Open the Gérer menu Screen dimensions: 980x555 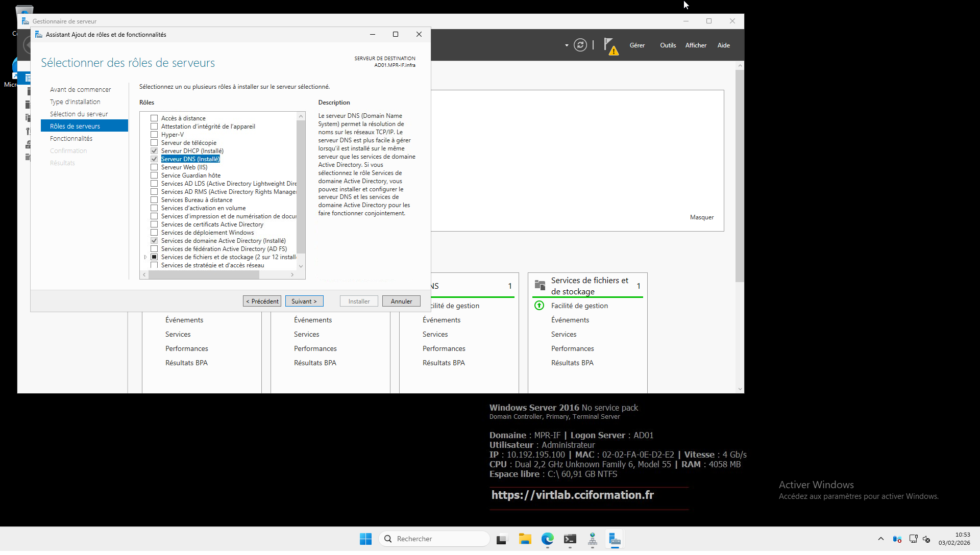(636, 45)
